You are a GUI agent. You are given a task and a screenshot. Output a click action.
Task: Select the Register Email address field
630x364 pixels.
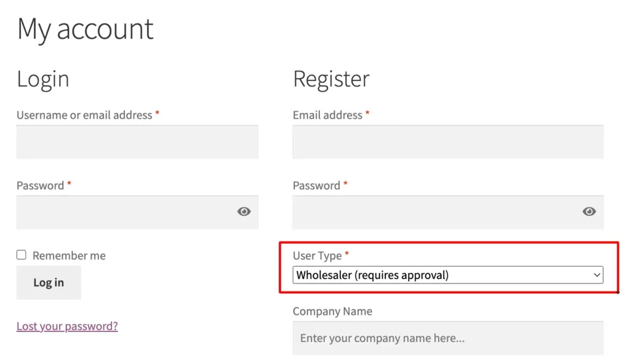pyautogui.click(x=448, y=142)
